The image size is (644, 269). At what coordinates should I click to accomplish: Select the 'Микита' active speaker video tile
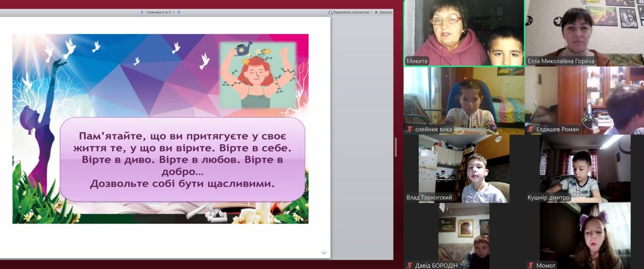[464, 32]
